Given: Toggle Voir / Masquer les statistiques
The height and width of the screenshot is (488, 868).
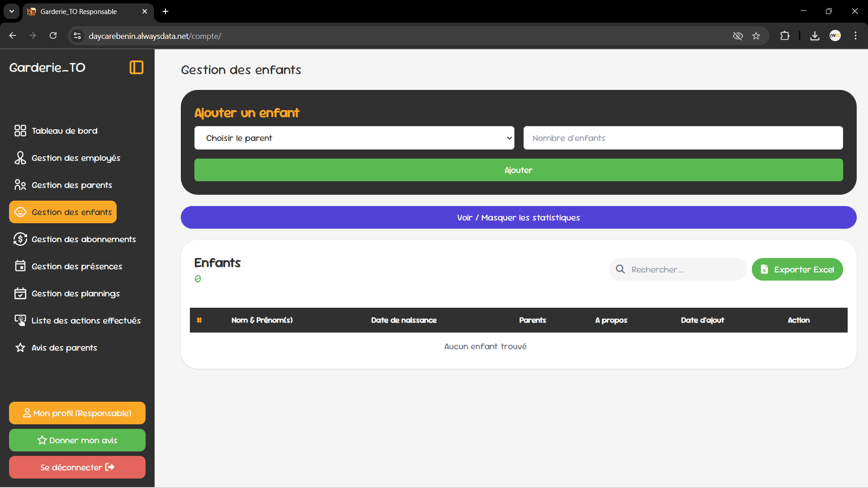Looking at the screenshot, I should pyautogui.click(x=518, y=217).
